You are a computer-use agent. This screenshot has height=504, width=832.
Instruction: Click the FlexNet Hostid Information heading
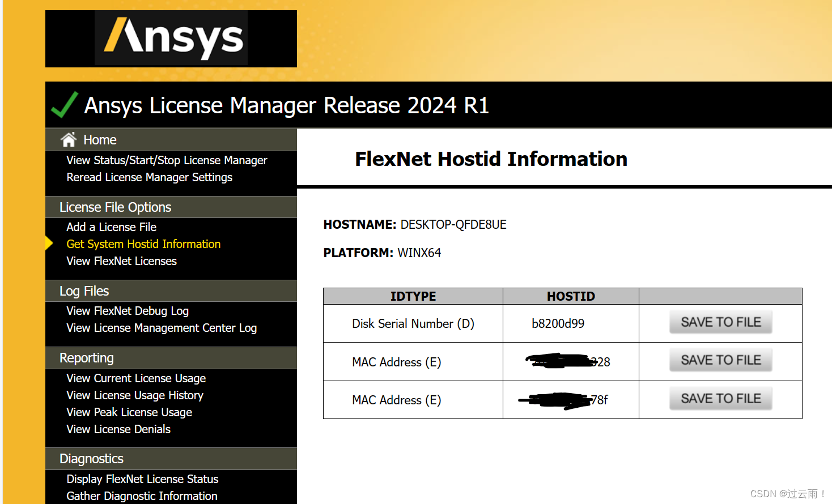coord(491,159)
